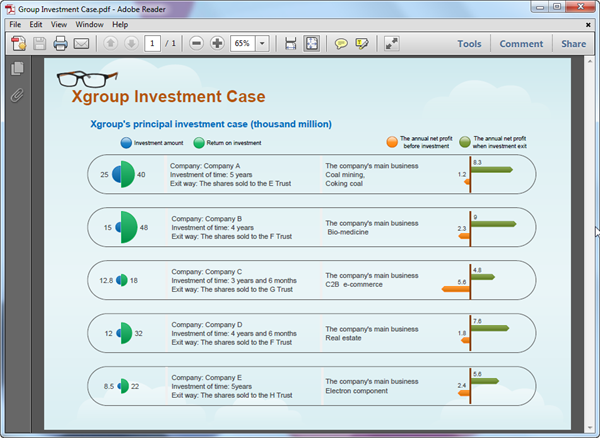Open the File menu
This screenshot has width=600, height=438.
pos(14,24)
